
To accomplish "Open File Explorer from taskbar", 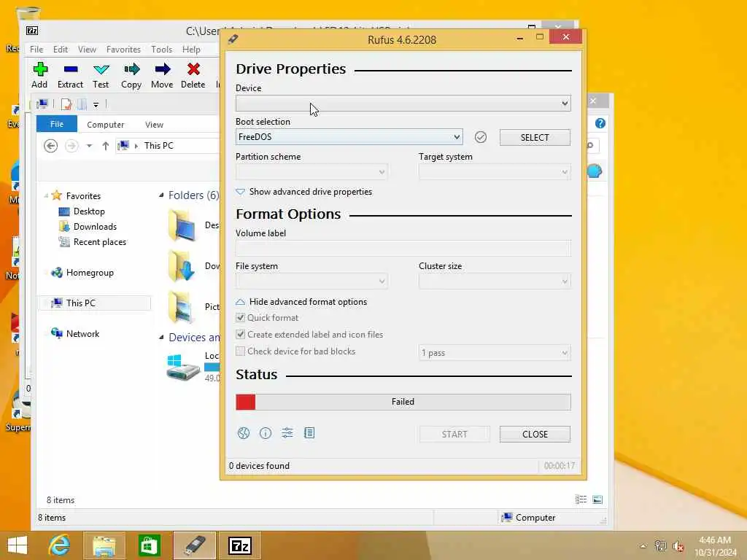I will [104, 545].
